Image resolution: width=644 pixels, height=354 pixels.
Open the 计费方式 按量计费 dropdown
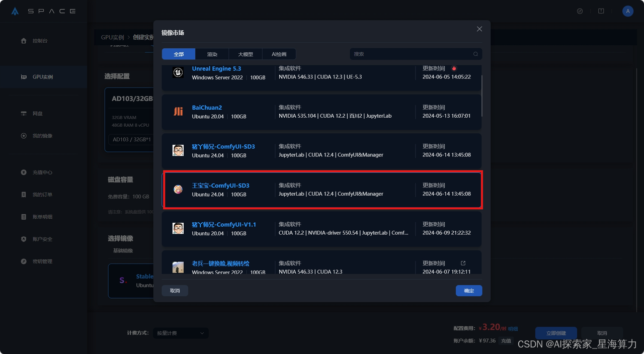(181, 333)
